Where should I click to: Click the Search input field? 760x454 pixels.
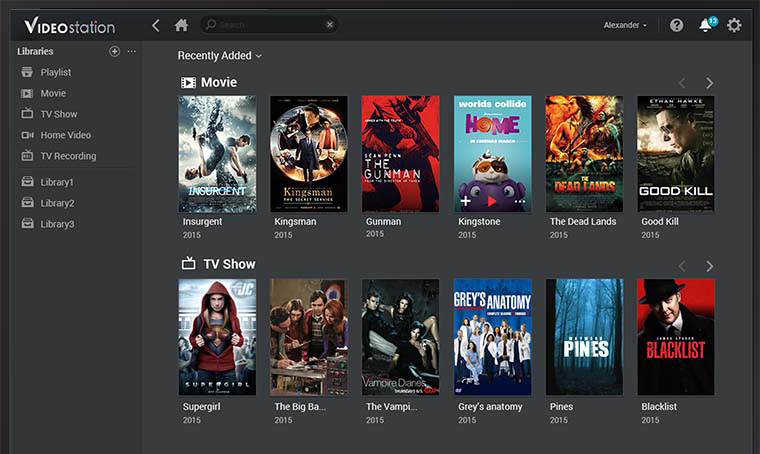265,25
